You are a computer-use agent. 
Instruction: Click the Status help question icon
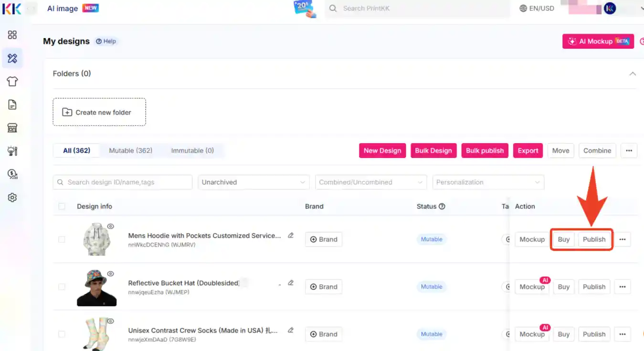[442, 206]
